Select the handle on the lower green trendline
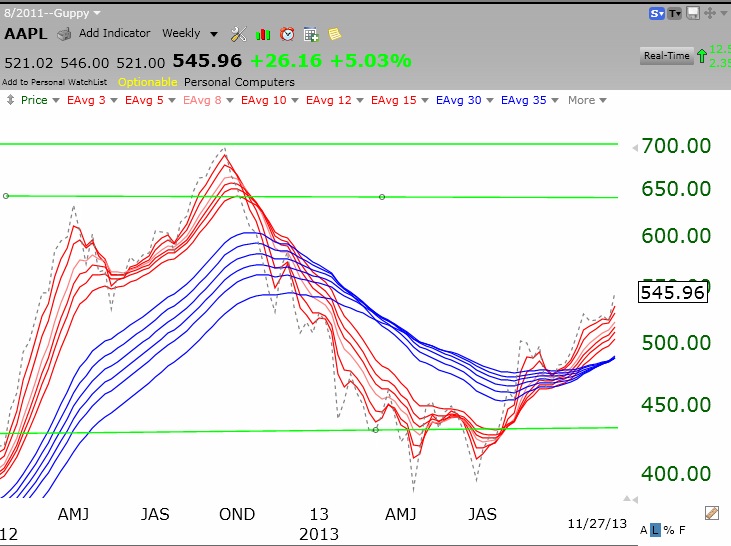This screenshot has width=731, height=546. [375, 429]
